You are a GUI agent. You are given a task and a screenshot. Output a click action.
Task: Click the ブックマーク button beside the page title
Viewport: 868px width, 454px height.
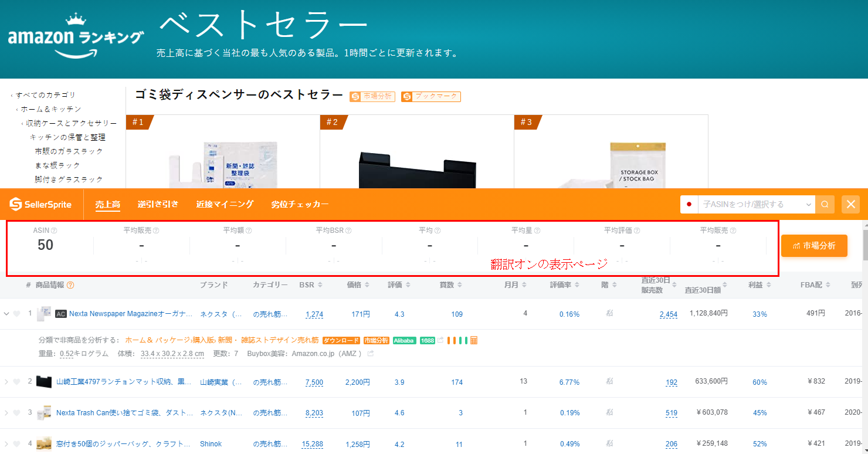[431, 96]
